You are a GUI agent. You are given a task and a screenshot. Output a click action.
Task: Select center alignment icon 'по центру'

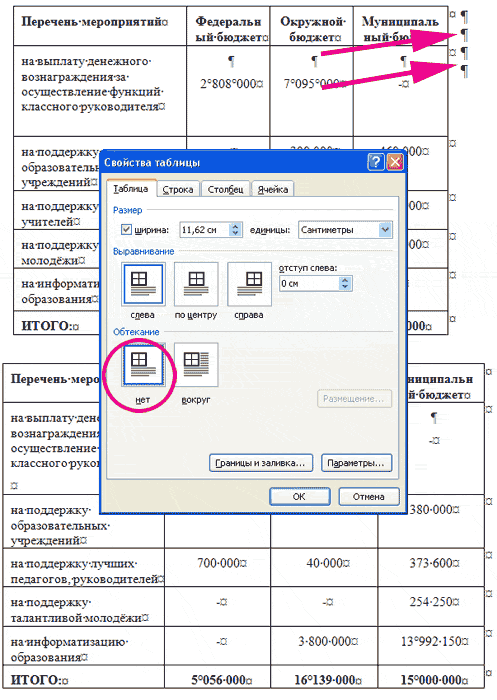point(196,284)
